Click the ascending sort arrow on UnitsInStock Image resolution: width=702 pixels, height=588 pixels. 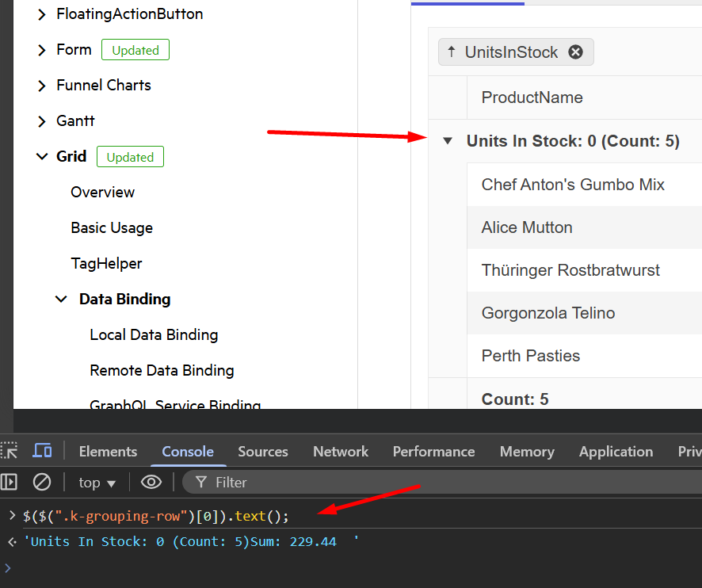[452, 52]
